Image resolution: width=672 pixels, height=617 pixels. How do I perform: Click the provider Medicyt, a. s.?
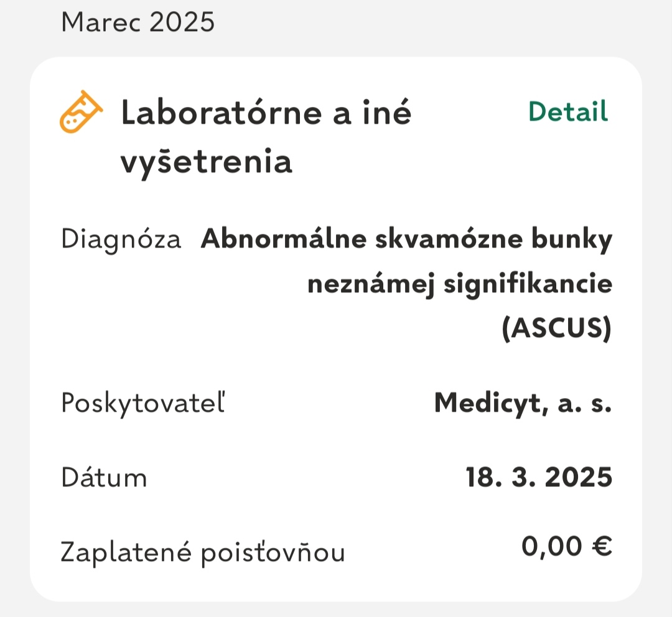coord(523,403)
